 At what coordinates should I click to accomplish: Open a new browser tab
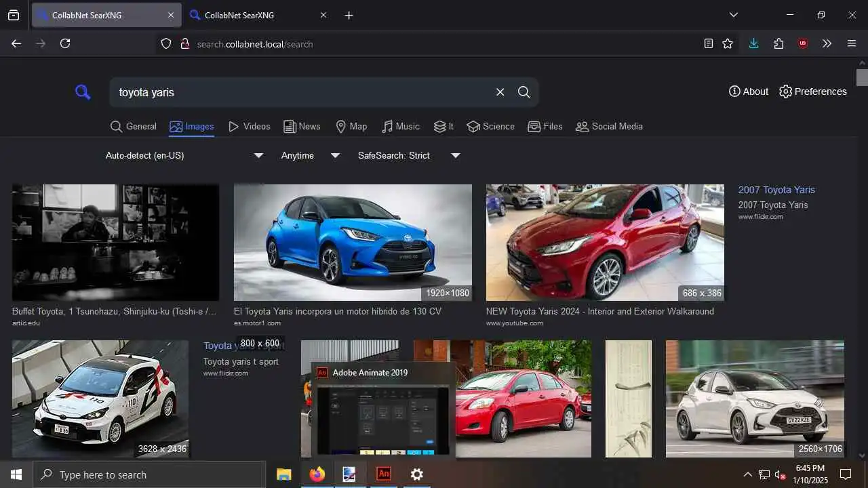coord(349,15)
